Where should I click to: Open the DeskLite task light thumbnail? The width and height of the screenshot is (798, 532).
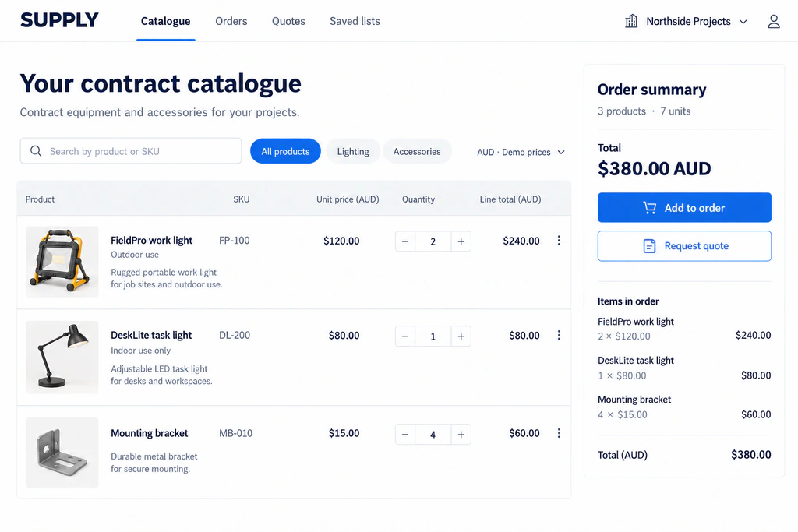coord(62,357)
